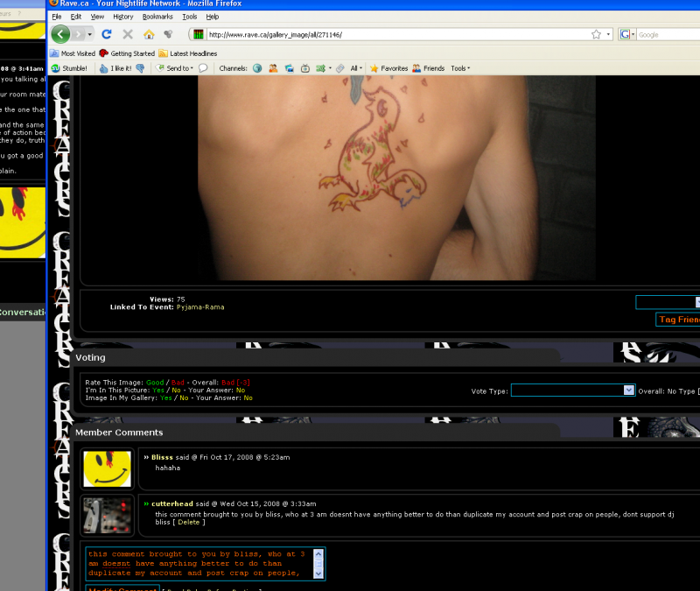This screenshot has height=591, width=700.
Task: Click inside the comment text box
Action: (x=199, y=563)
